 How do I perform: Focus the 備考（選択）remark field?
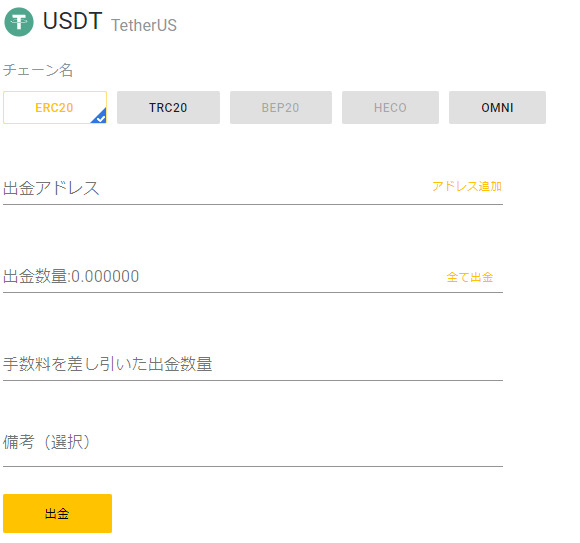253,442
